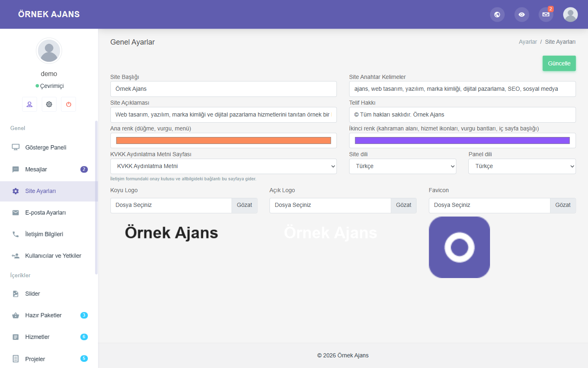This screenshot has height=368, width=588.
Task: Click the Hazır Paketler basket icon
Action: (16, 315)
